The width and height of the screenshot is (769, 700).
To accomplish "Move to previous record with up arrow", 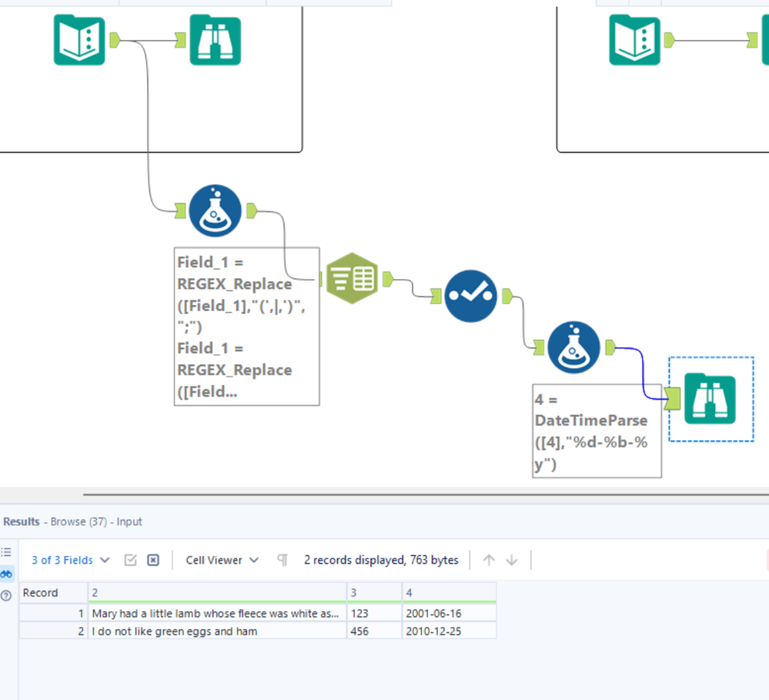I will pos(489,560).
